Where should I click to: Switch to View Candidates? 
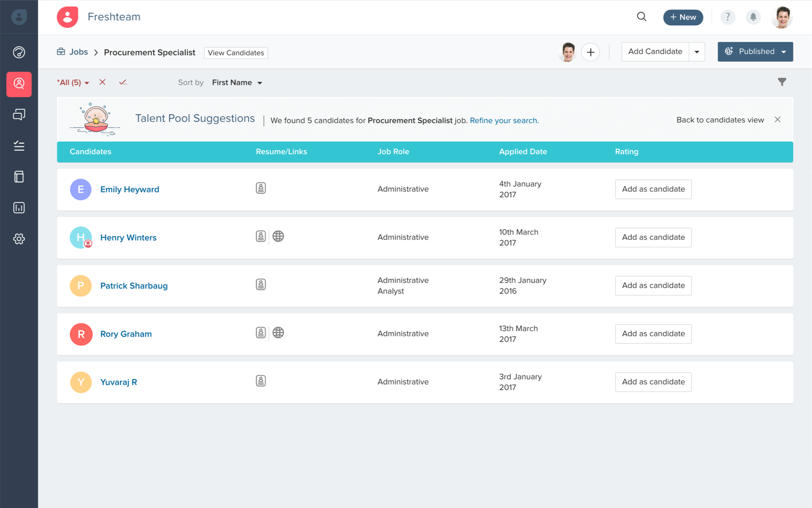point(235,52)
